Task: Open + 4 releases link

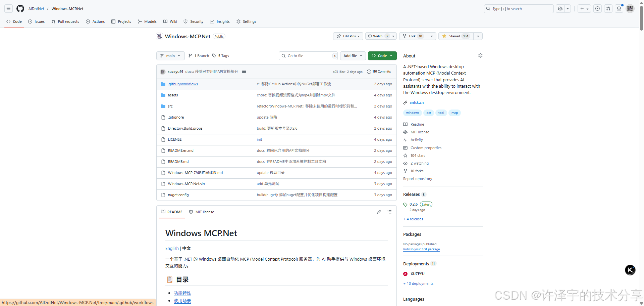Action: click(413, 219)
